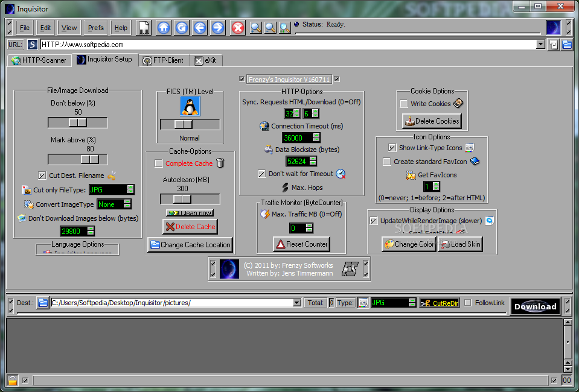Click the lightning icon beside Max. Traffic MB
The width and height of the screenshot is (579, 392).
click(265, 214)
